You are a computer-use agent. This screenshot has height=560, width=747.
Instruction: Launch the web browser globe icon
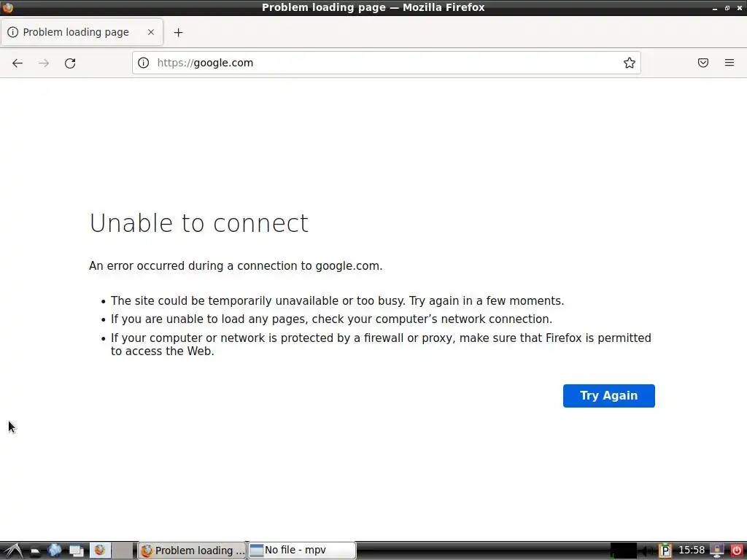[54, 551]
